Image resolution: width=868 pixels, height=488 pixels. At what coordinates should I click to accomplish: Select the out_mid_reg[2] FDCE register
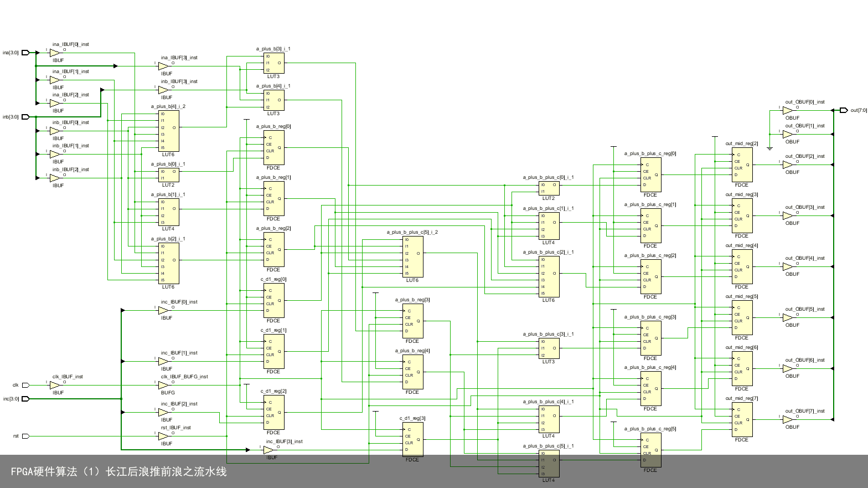coord(742,165)
